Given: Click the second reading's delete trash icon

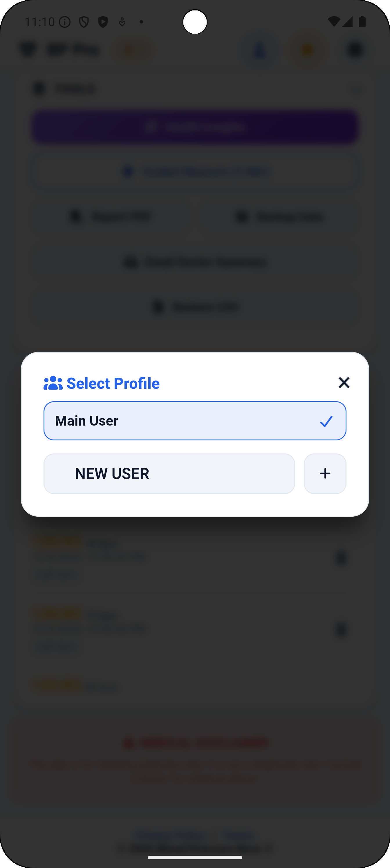Looking at the screenshot, I should click(x=341, y=630).
